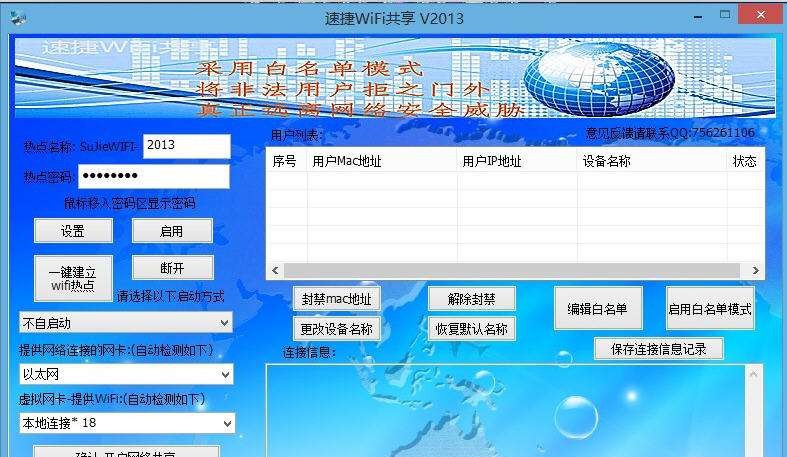
Task: Sort by 序号 column header
Action: (287, 161)
